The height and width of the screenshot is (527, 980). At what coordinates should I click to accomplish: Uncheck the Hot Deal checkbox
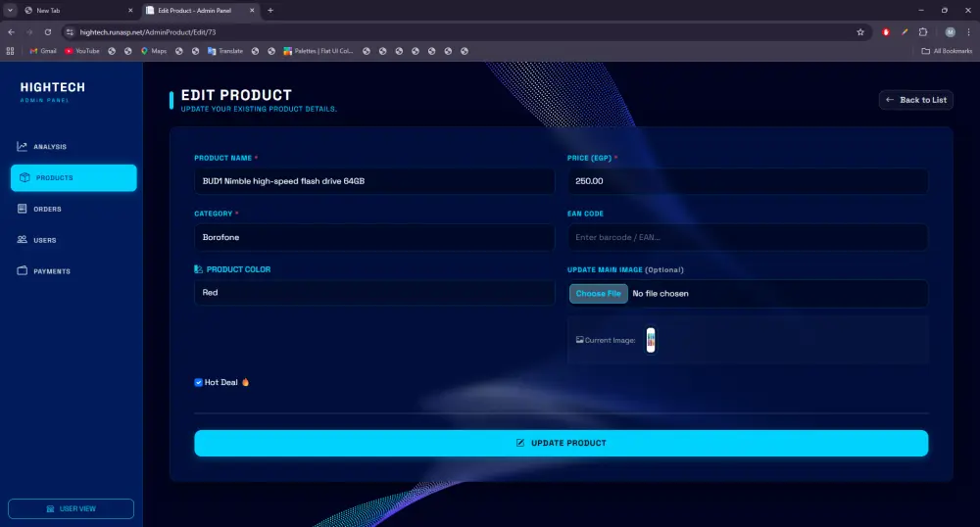[198, 382]
